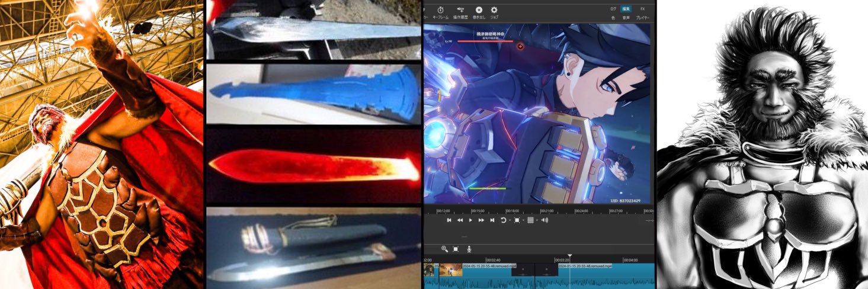Open the キーフレーム (keyframes) stopwatch icon
868x289 pixels.
coord(440,10)
